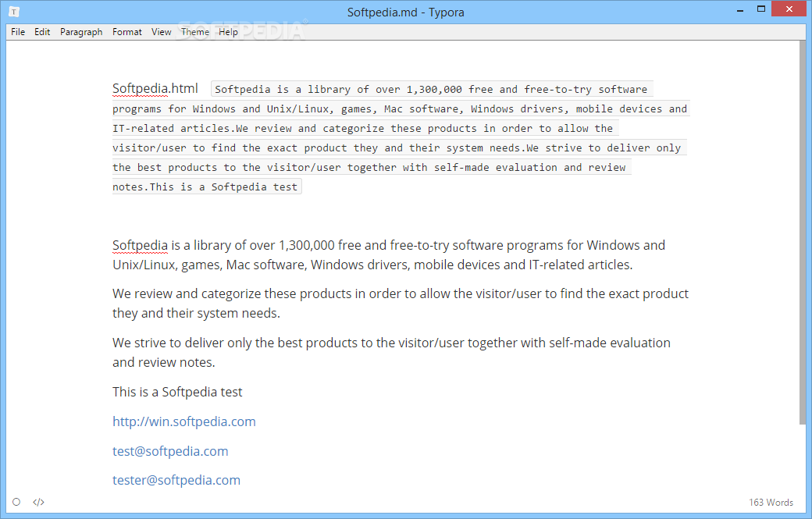
Task: Open the File menu
Action: point(18,32)
